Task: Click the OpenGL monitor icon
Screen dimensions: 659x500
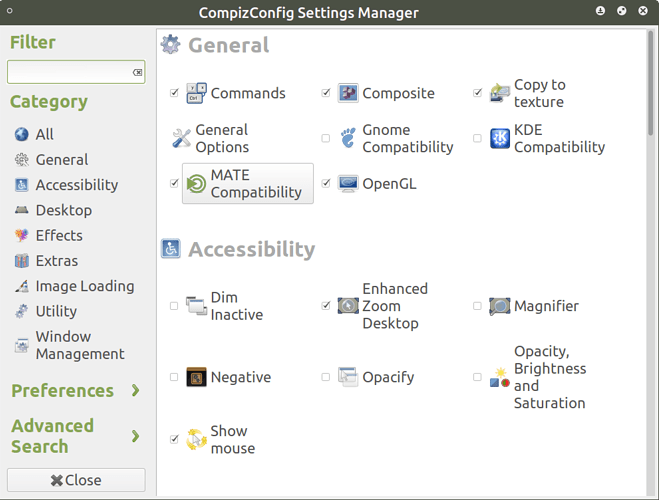Action: [x=348, y=184]
